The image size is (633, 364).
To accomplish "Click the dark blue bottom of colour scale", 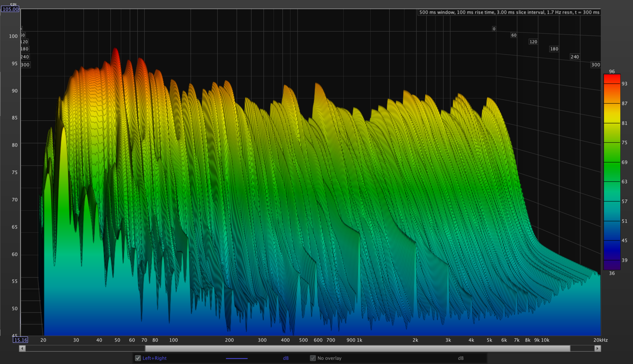I will pyautogui.click(x=612, y=265).
